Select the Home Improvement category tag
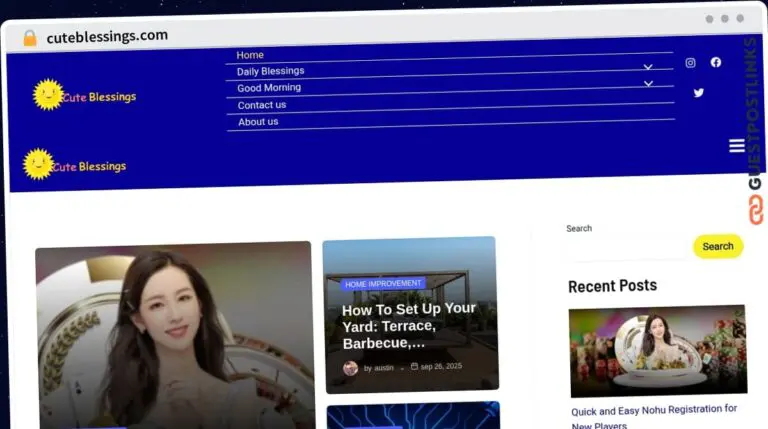 tap(383, 284)
